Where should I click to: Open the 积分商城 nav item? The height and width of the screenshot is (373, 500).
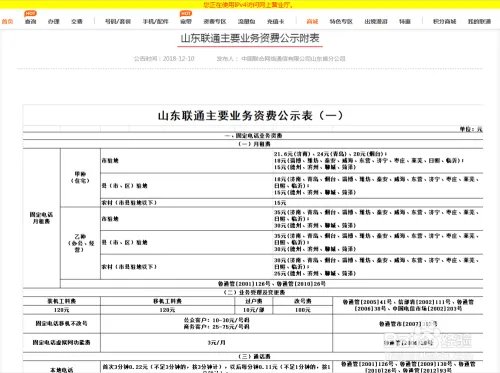click(444, 21)
